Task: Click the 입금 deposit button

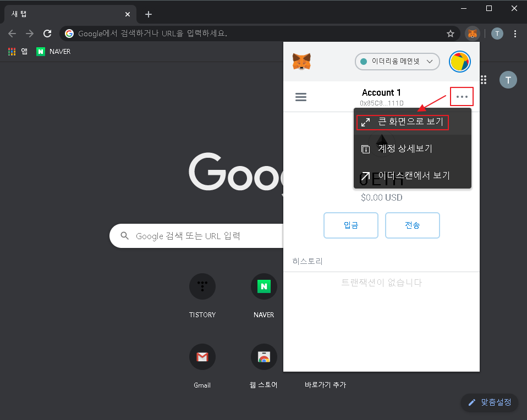Action: click(351, 225)
